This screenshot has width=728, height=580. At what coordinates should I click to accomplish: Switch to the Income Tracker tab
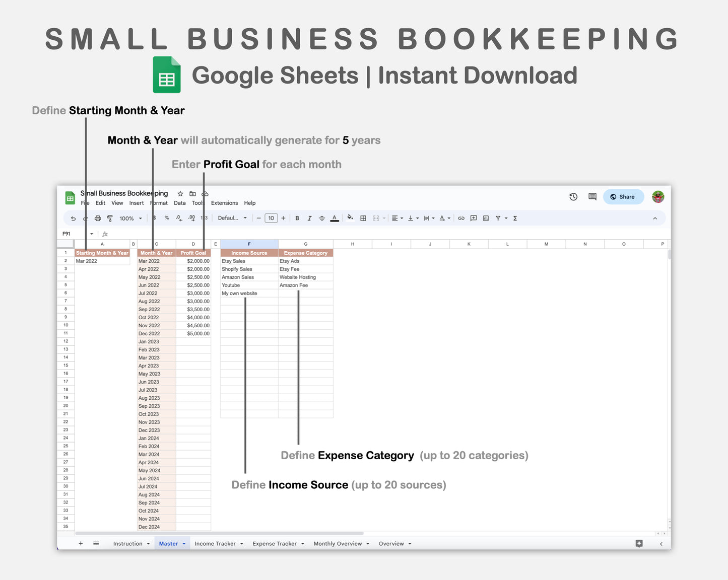pos(216,543)
